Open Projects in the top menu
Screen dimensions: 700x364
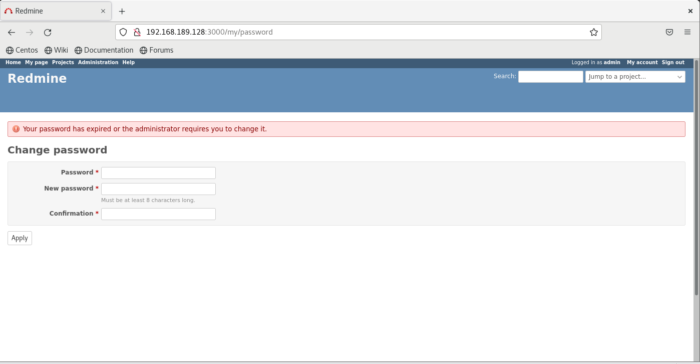click(x=63, y=63)
